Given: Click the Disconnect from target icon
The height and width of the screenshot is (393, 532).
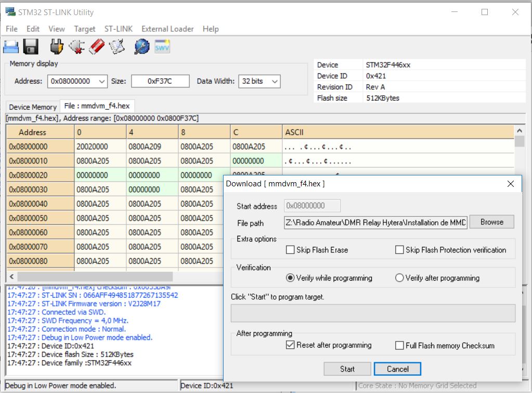Looking at the screenshot, I should [x=76, y=46].
